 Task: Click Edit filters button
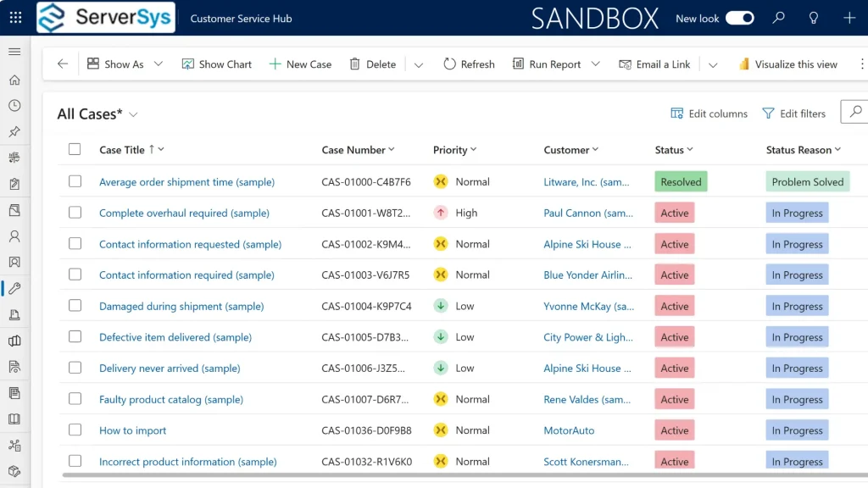click(x=793, y=114)
